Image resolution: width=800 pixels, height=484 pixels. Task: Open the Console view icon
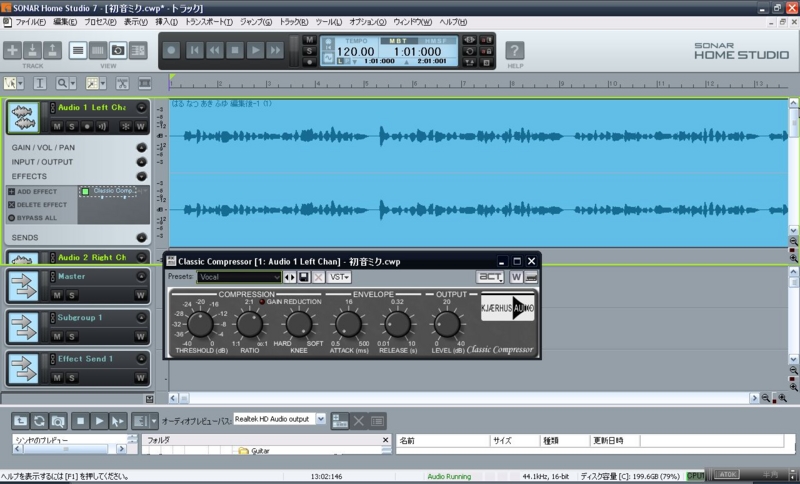(x=138, y=50)
